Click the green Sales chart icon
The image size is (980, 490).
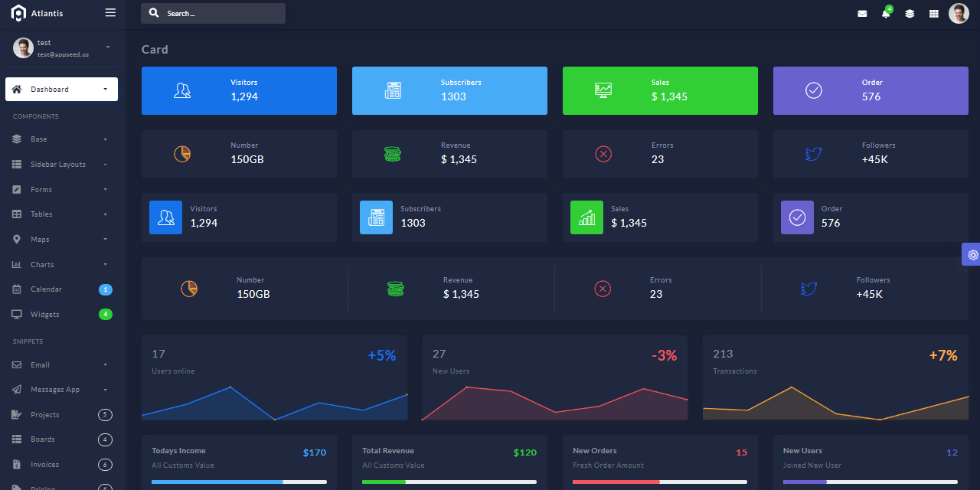click(586, 217)
